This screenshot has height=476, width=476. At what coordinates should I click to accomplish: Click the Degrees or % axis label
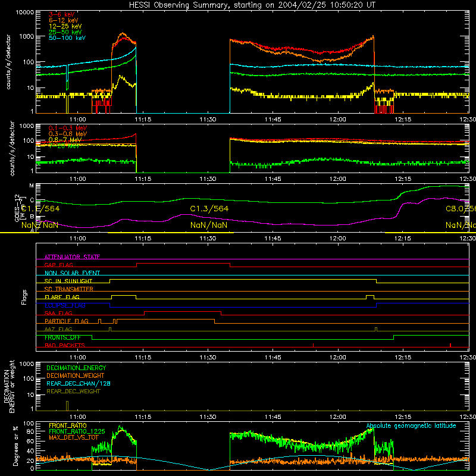point(16,446)
